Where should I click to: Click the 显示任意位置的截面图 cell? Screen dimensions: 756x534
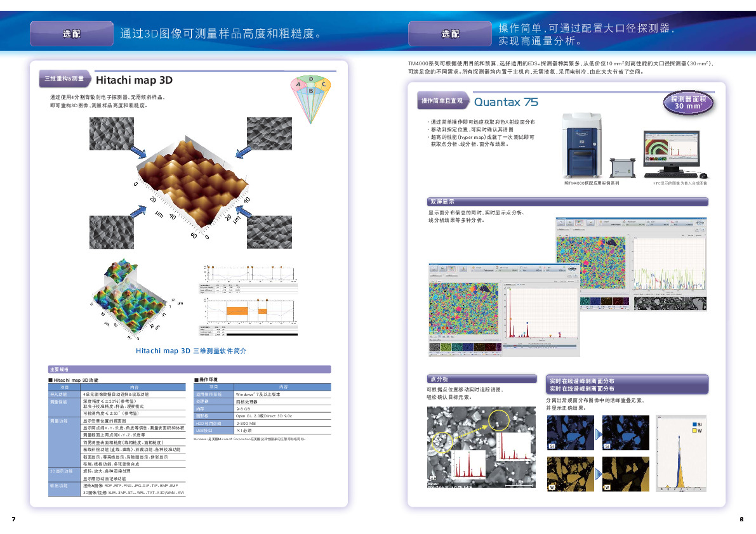133,421
